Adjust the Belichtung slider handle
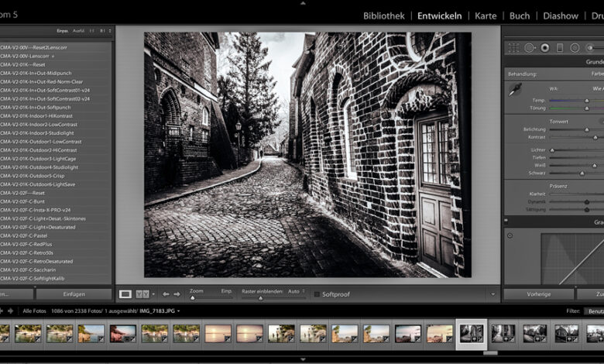 (586, 129)
